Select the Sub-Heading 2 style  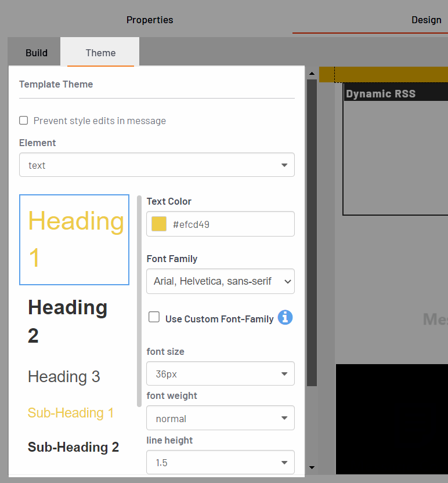click(x=74, y=447)
